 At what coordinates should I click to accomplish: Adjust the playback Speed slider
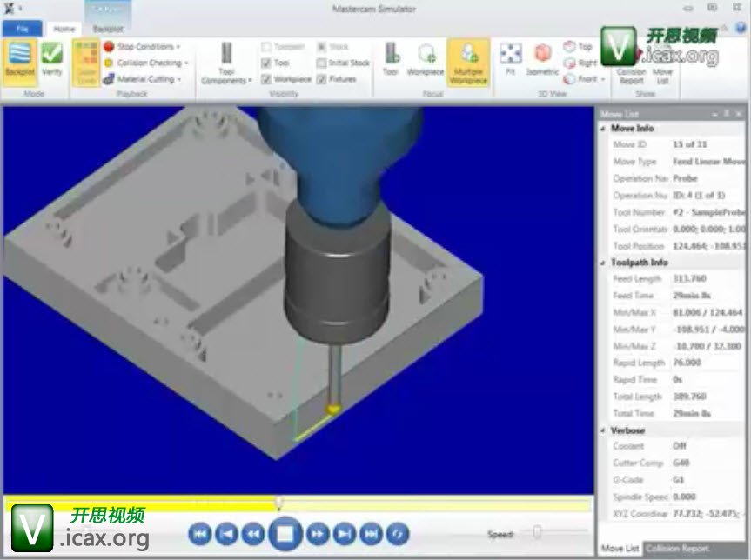[x=538, y=532]
